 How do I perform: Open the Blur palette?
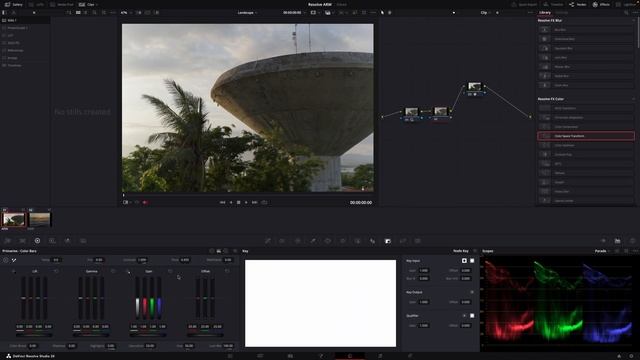373,241
